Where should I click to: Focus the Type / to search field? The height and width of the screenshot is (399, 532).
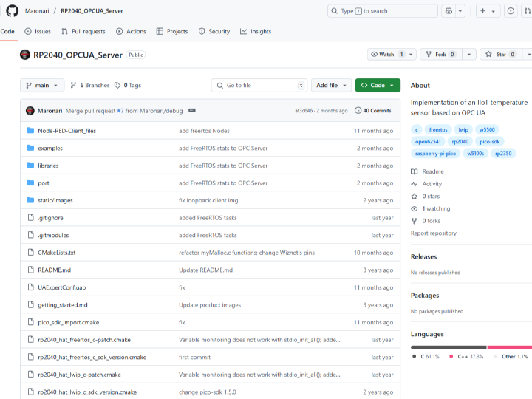[x=383, y=11]
